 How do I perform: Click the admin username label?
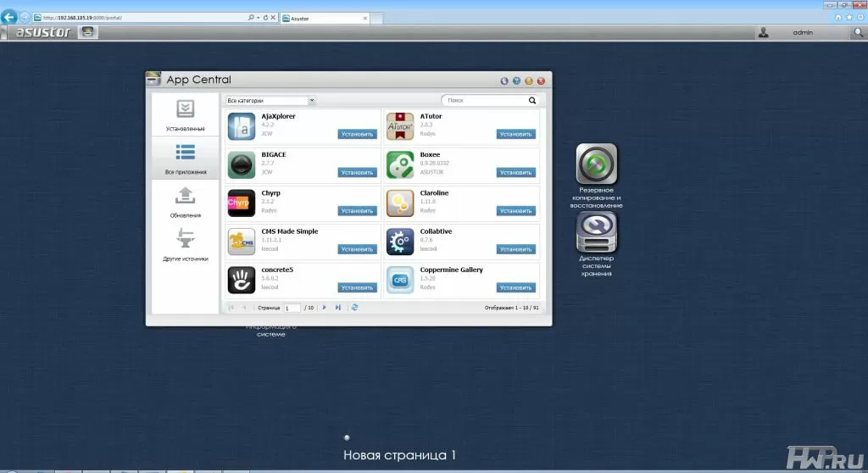coord(803,32)
